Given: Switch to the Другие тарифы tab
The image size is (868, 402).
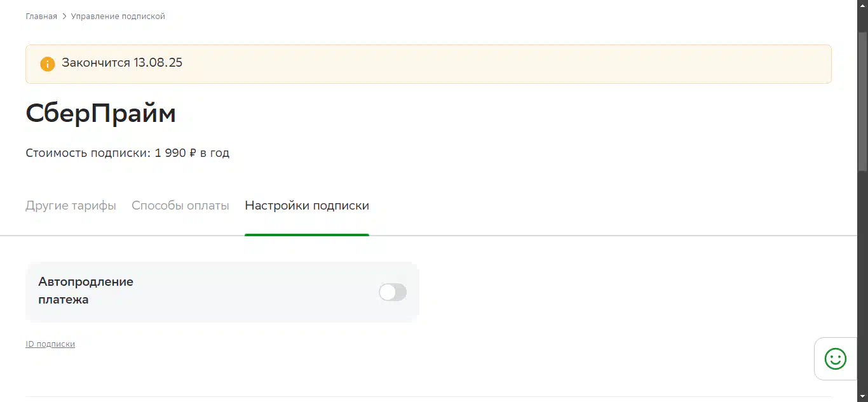Looking at the screenshot, I should tap(71, 206).
